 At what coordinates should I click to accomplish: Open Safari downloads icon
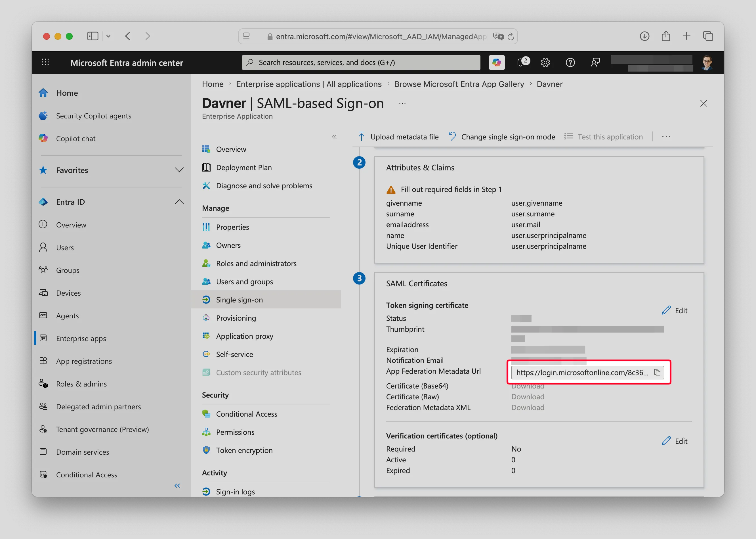click(x=644, y=36)
